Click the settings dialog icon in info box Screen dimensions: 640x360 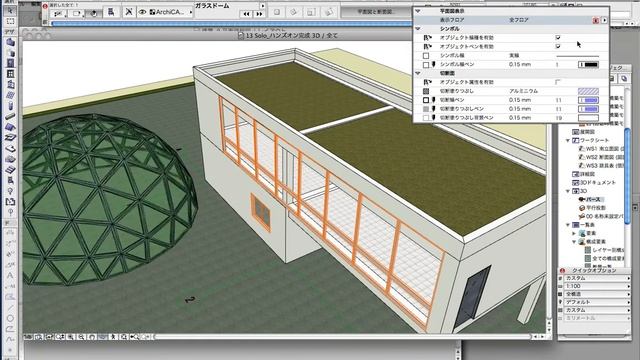click(x=111, y=12)
